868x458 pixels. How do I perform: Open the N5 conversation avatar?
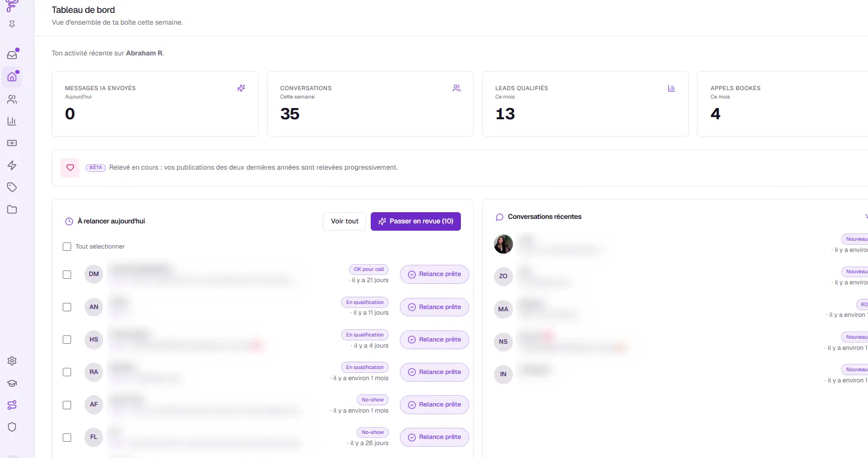click(503, 342)
